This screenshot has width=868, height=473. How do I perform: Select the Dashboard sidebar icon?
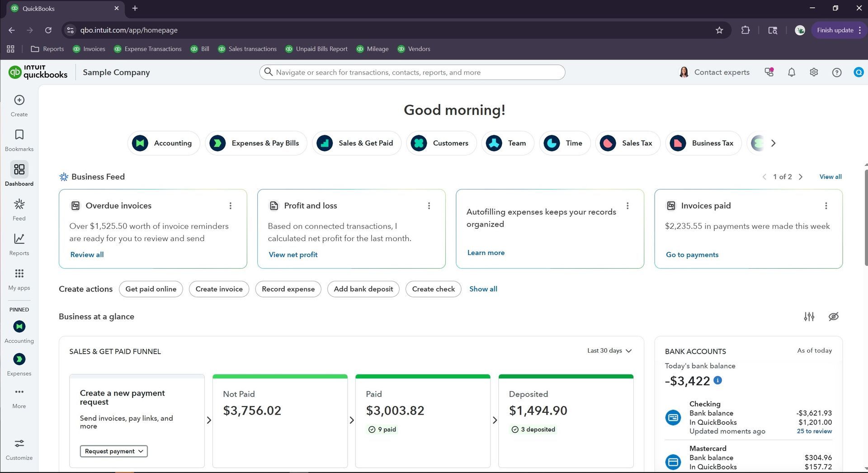point(19,170)
